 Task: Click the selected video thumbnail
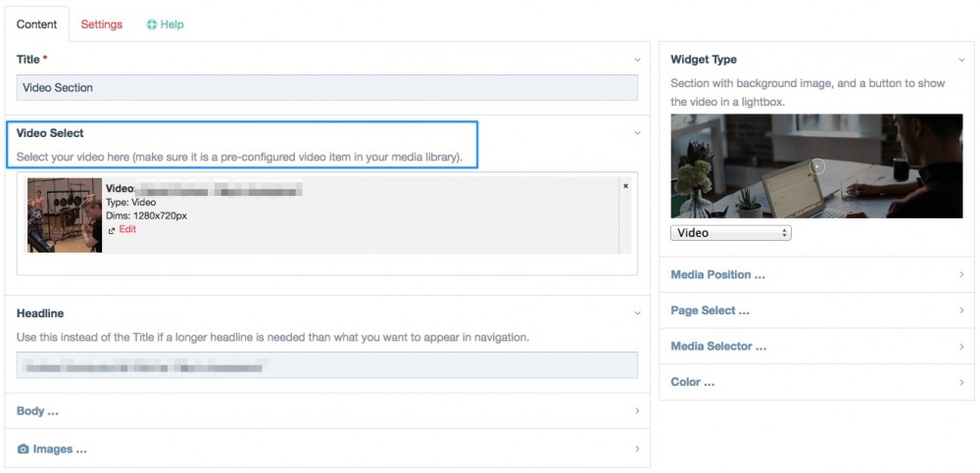(x=65, y=215)
